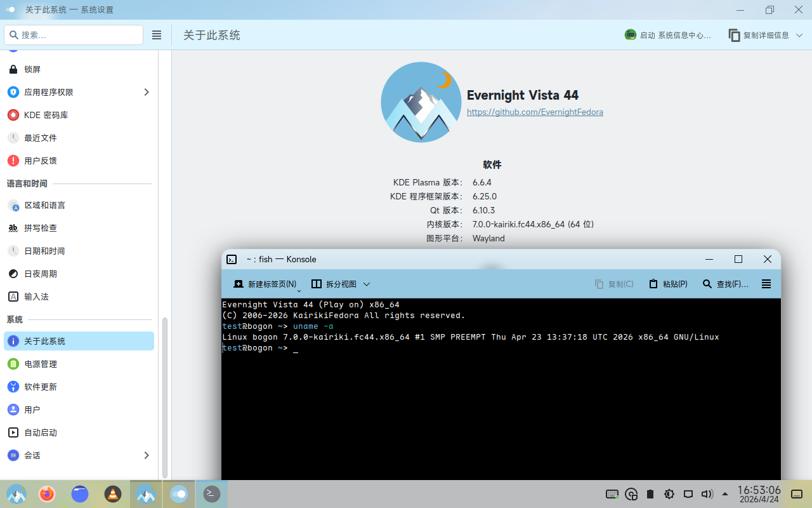Click 启动 系统信息中心 button
Viewport: 812px width, 508px height.
pos(668,36)
